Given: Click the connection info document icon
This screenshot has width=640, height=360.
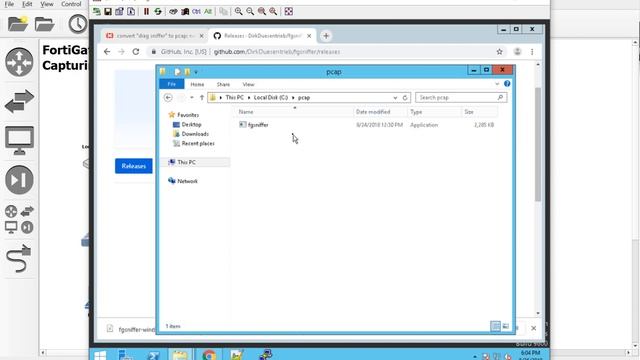Looking at the screenshot, I should coord(131,11).
